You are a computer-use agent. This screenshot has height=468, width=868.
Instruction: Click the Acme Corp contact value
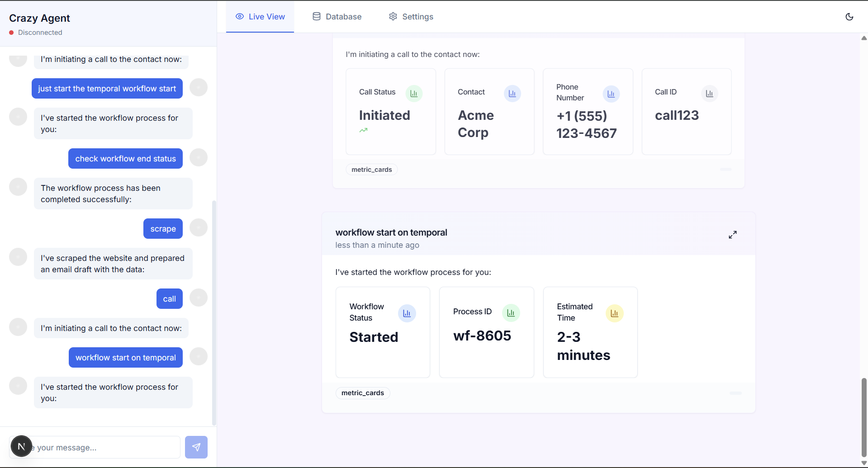click(476, 124)
